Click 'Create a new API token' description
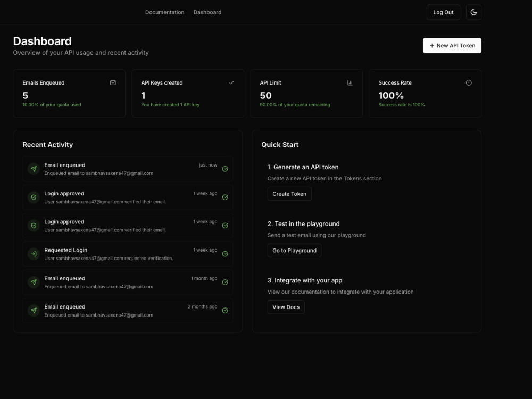 tap(325, 178)
